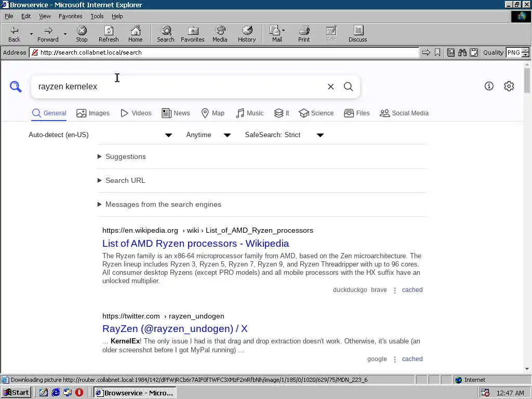Open the Favorites toolbar button
Screen dimensions: 532x399
(192, 34)
